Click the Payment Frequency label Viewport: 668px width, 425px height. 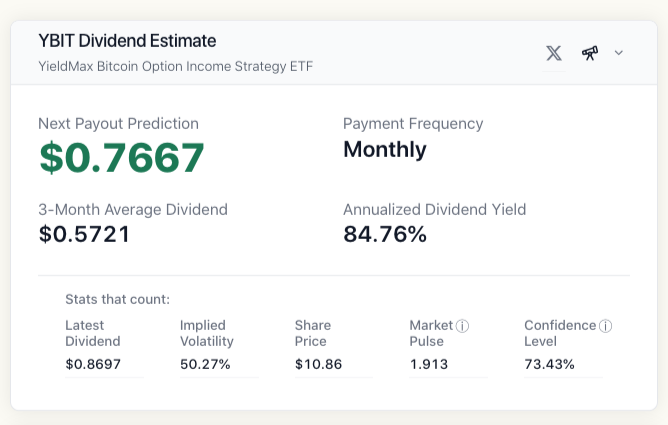413,123
